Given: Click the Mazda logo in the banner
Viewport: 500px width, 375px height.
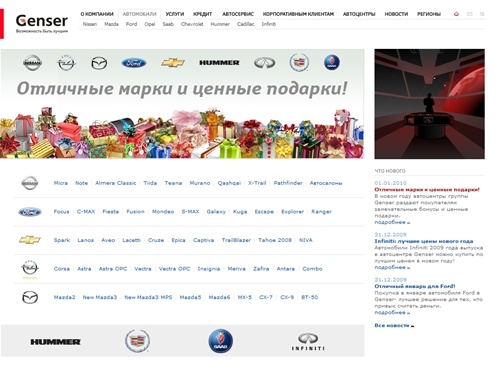Looking at the screenshot, I should [99, 63].
